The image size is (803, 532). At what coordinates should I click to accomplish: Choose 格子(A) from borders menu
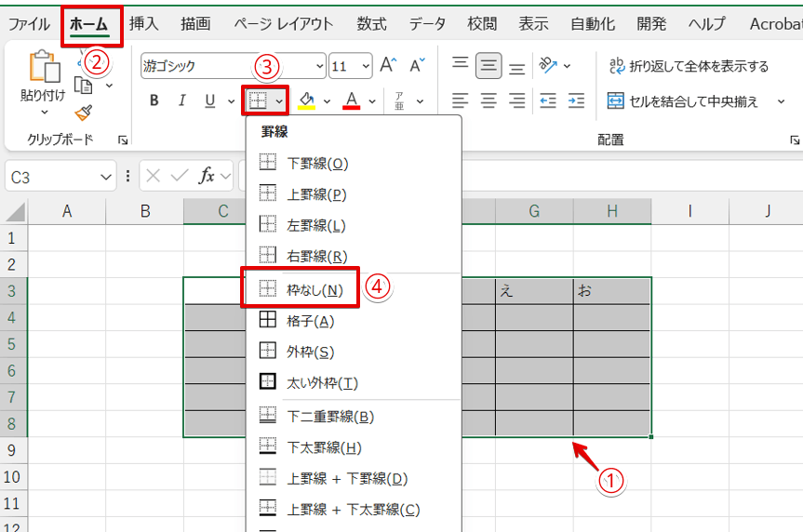coord(354,321)
